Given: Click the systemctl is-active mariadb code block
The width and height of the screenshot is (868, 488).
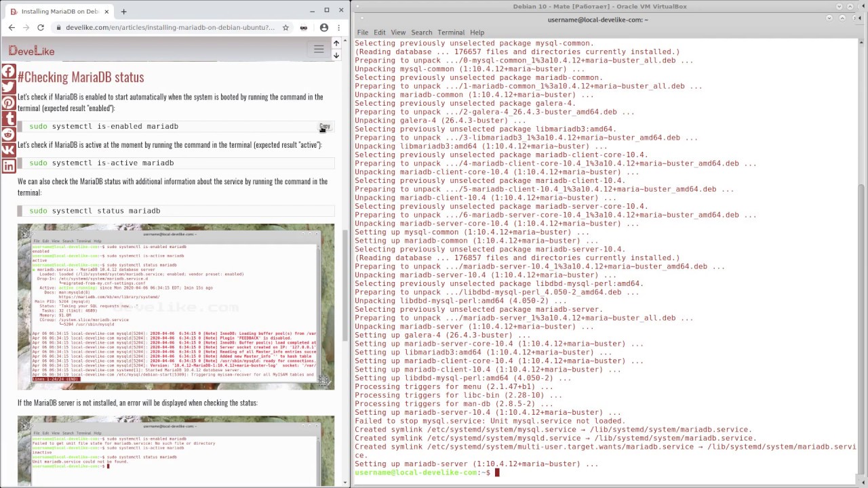Looking at the screenshot, I should coord(176,163).
